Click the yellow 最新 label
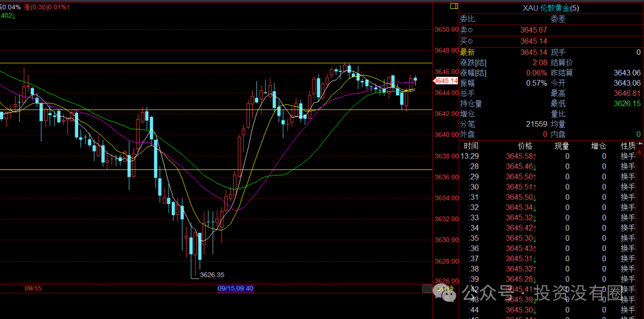The height and width of the screenshot is (319, 644). click(x=467, y=52)
